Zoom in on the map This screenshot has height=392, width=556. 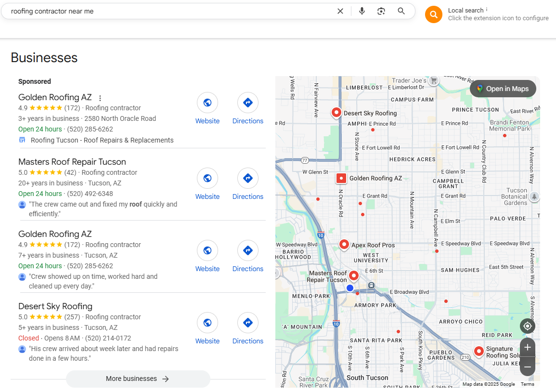pyautogui.click(x=528, y=347)
